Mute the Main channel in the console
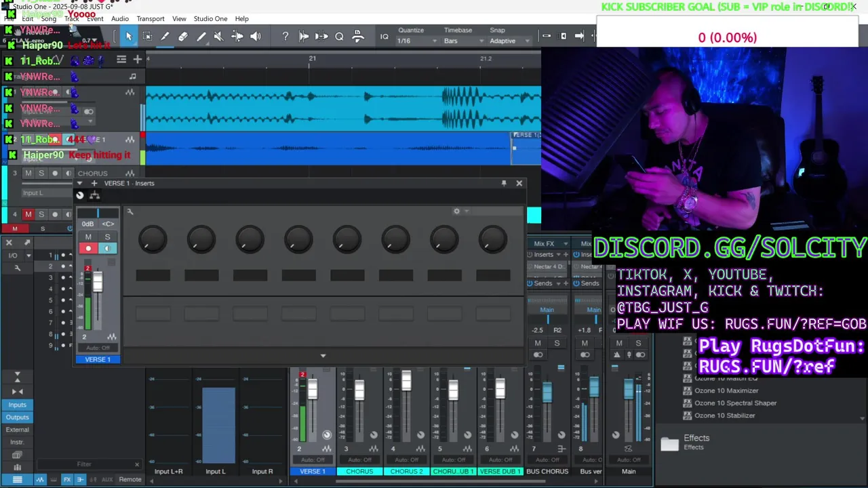The image size is (868, 488). (x=619, y=343)
